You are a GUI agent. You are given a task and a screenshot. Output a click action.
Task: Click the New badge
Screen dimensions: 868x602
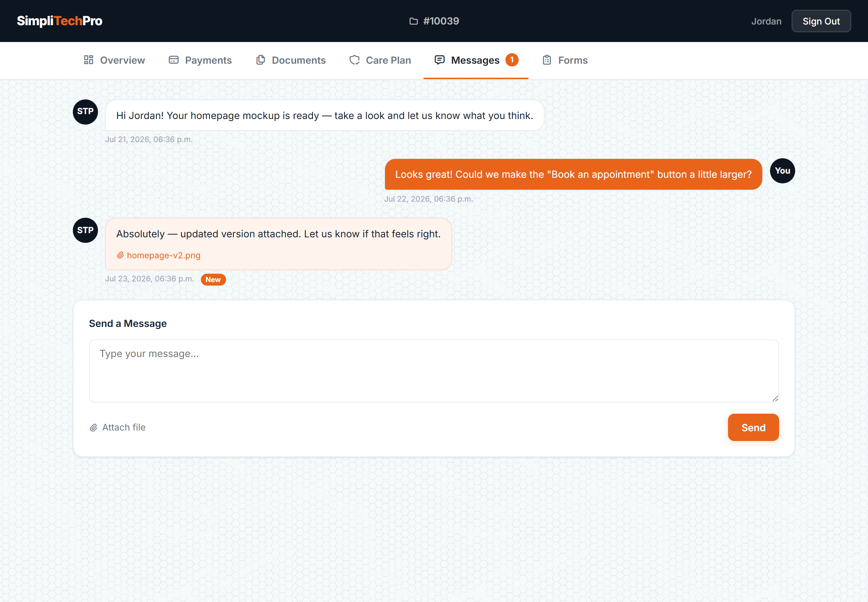[x=213, y=280]
